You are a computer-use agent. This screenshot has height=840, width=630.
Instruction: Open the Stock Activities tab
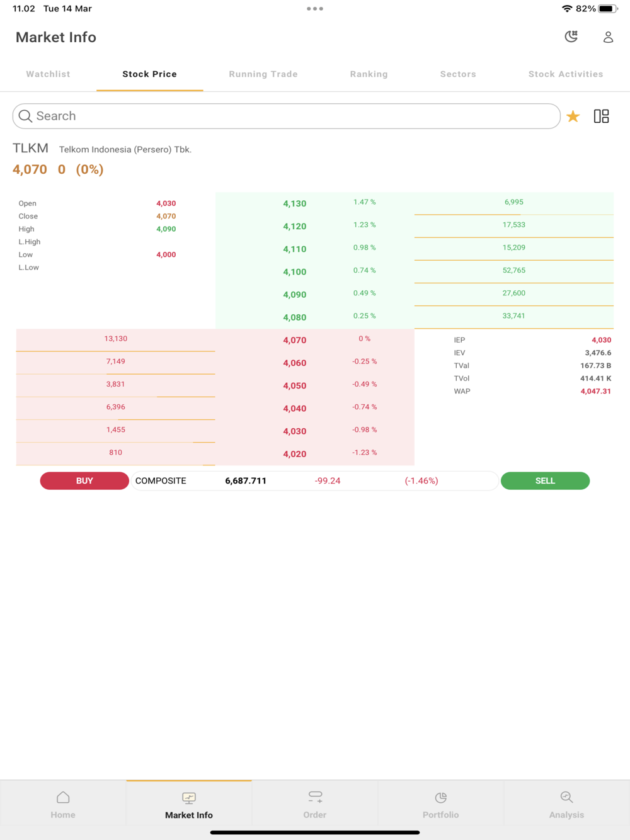pyautogui.click(x=566, y=74)
